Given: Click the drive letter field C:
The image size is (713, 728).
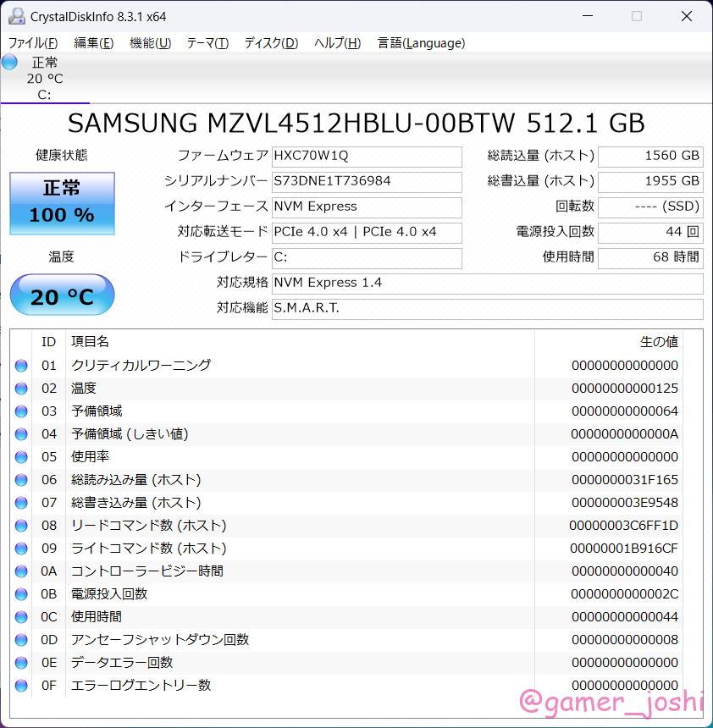Looking at the screenshot, I should click(x=367, y=258).
